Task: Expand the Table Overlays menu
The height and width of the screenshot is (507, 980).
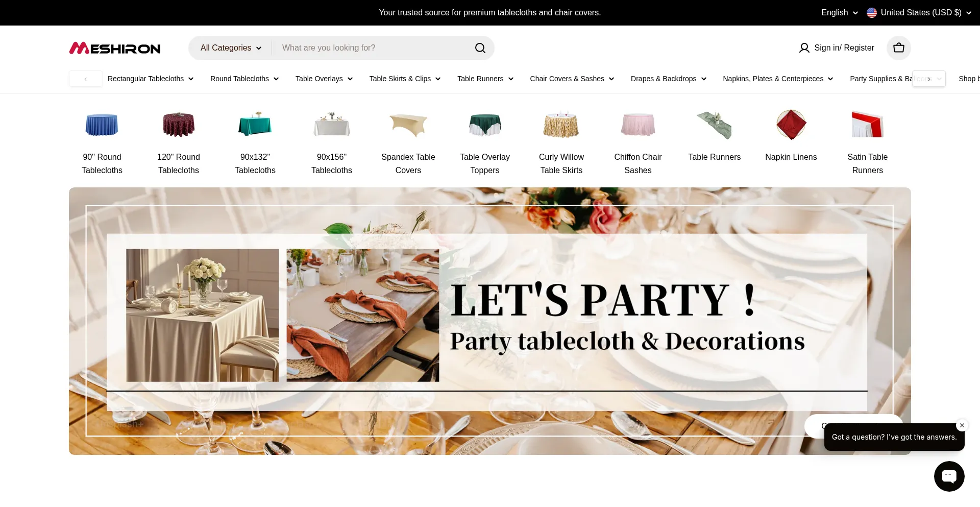Action: [324, 79]
